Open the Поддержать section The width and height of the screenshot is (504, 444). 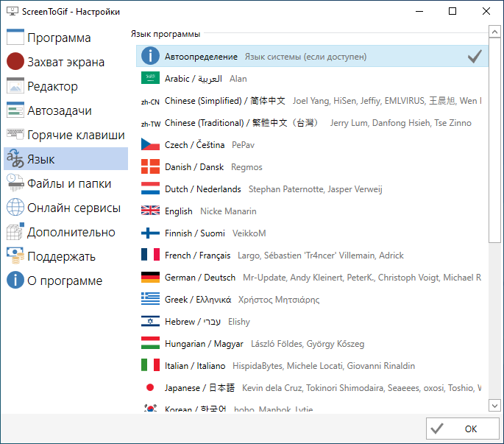click(66, 256)
